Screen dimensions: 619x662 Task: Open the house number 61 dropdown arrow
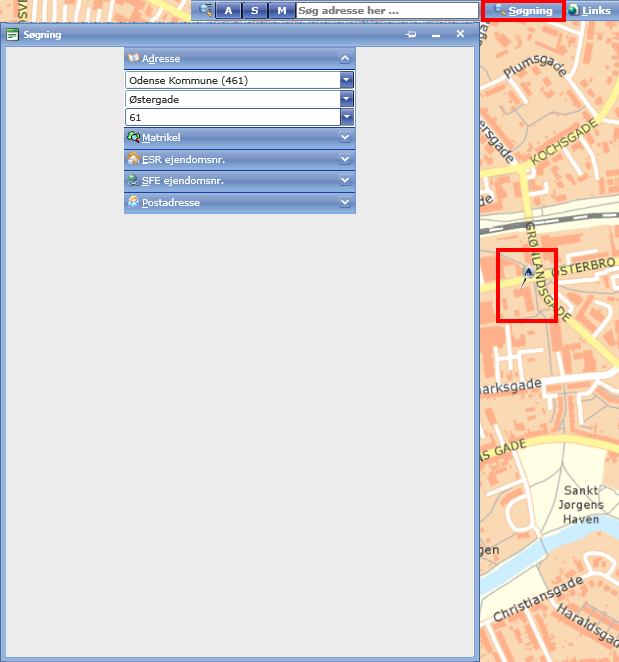pyautogui.click(x=346, y=117)
